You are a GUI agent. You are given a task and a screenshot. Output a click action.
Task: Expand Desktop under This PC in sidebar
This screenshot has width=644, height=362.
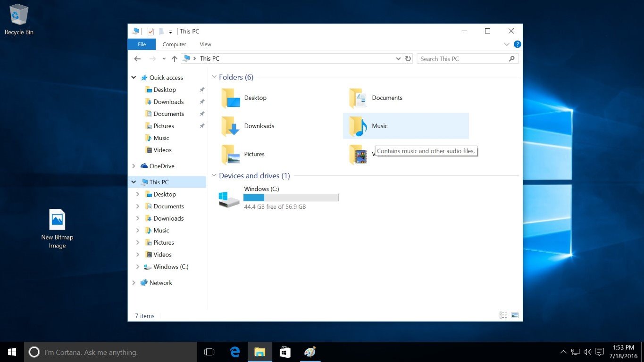(138, 195)
